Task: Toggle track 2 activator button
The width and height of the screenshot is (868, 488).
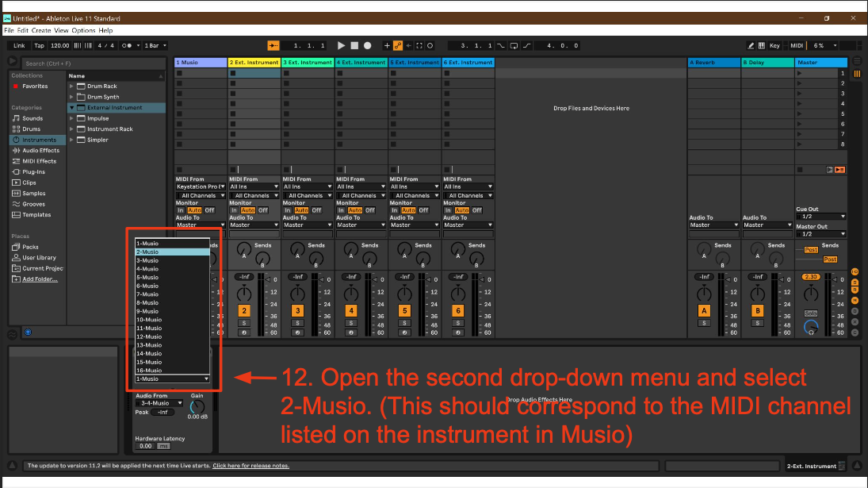Action: tap(244, 311)
